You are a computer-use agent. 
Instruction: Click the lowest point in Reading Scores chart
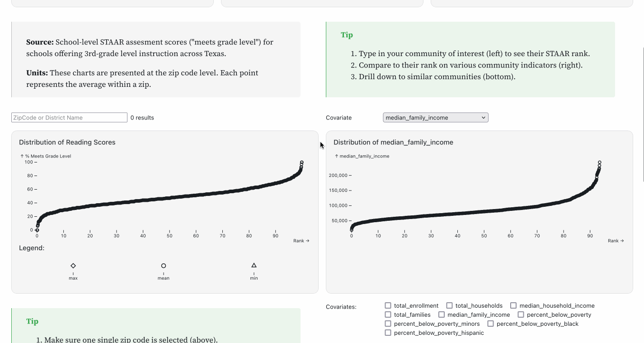tap(37, 230)
